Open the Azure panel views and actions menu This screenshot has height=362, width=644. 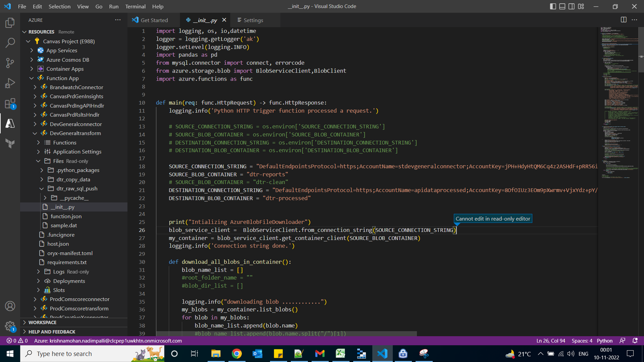coord(118,20)
